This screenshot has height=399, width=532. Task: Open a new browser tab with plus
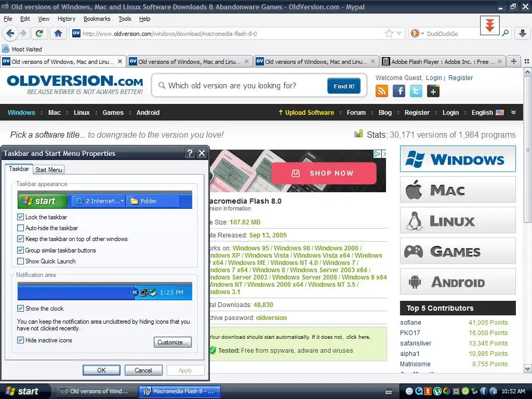[x=514, y=61]
